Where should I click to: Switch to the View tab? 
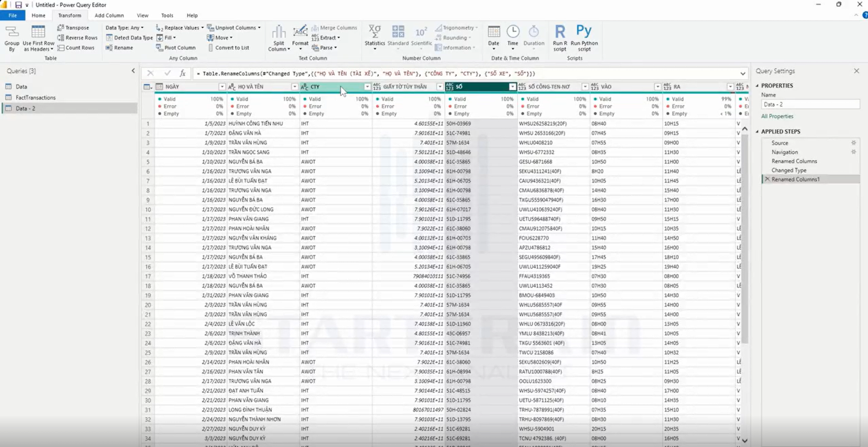142,16
